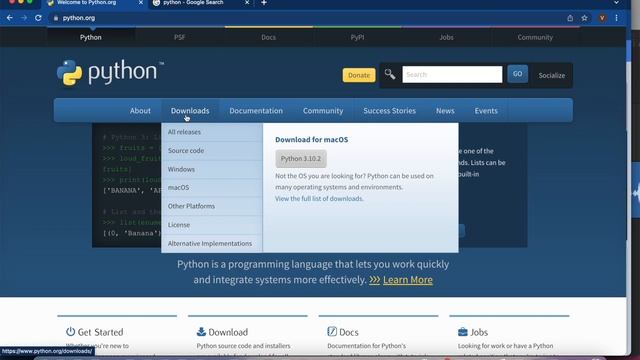Expand the tab search chevron
640x360 pixels.
616,3
